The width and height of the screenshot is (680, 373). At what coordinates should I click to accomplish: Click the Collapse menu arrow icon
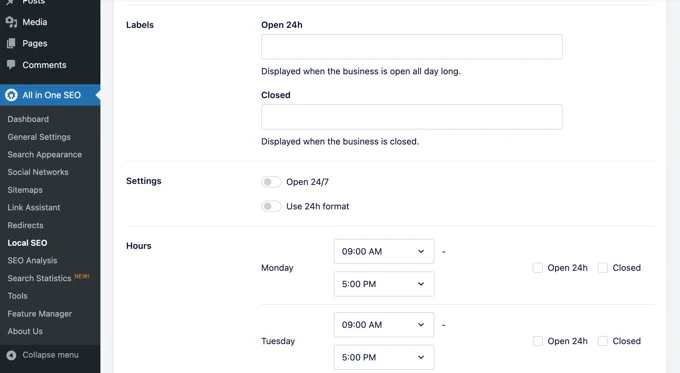[x=11, y=355]
